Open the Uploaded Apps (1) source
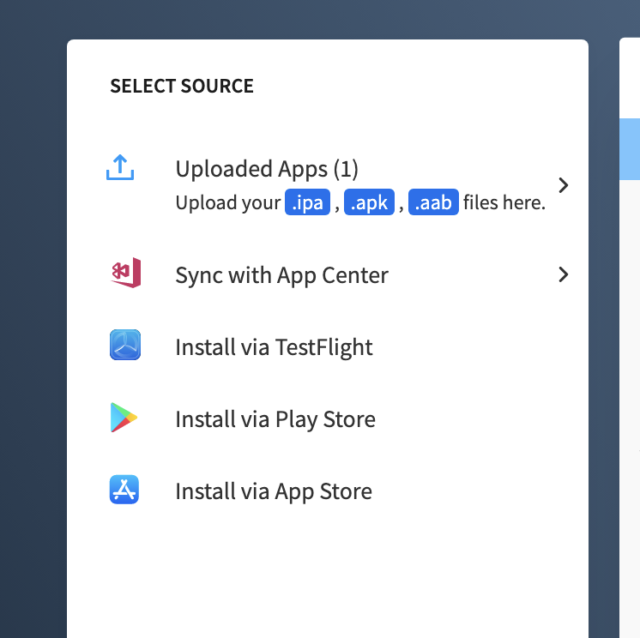The image size is (640, 638). [327, 185]
